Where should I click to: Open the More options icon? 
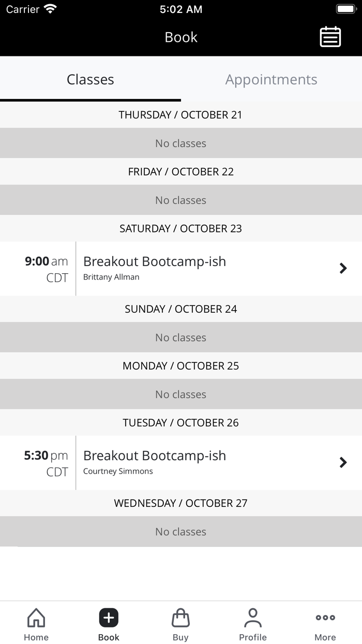[x=325, y=618]
